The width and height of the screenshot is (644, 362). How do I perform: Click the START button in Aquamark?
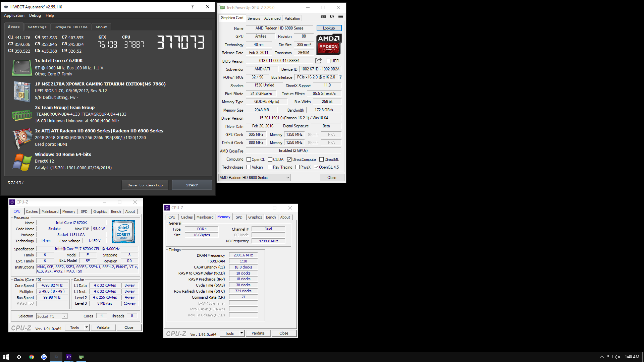192,185
